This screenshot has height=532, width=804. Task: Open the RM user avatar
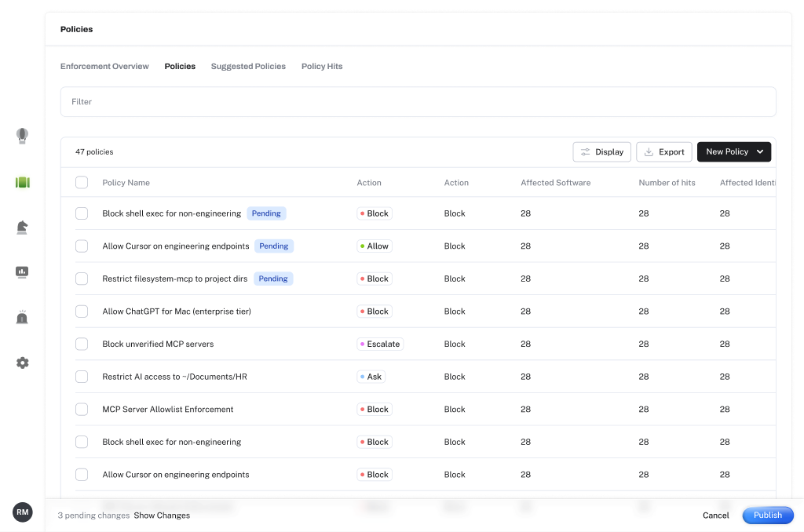pos(23,512)
